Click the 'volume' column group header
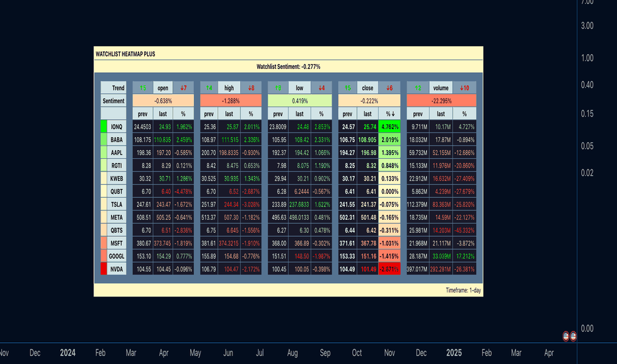 click(441, 88)
